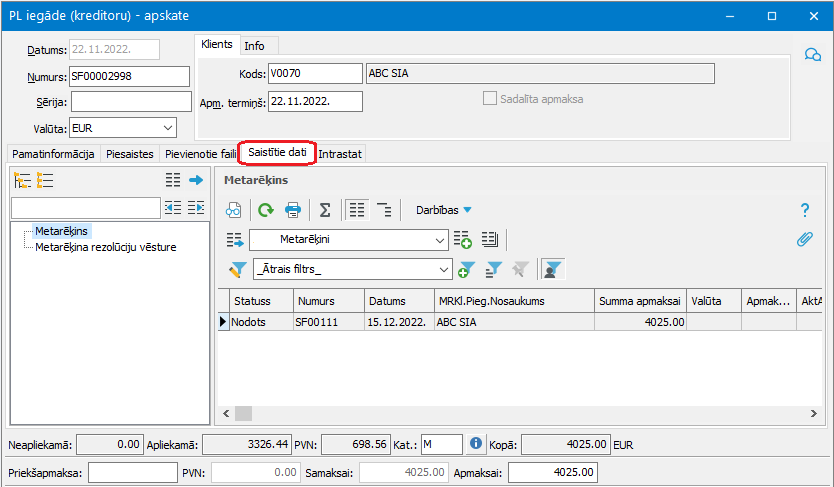This screenshot has width=834, height=487.
Task: Click the refresh icon in Metarēķins toolbar
Action: [266, 210]
